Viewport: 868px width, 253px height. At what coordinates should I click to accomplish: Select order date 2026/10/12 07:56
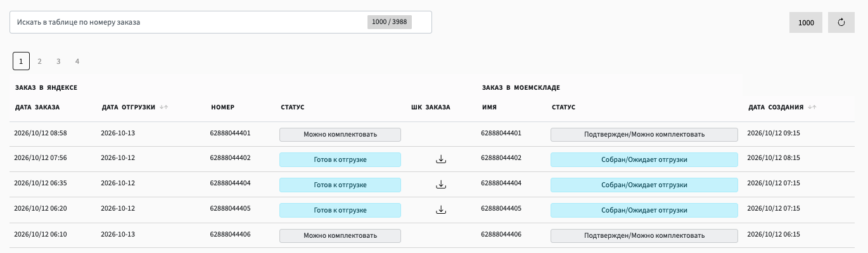[41, 158]
